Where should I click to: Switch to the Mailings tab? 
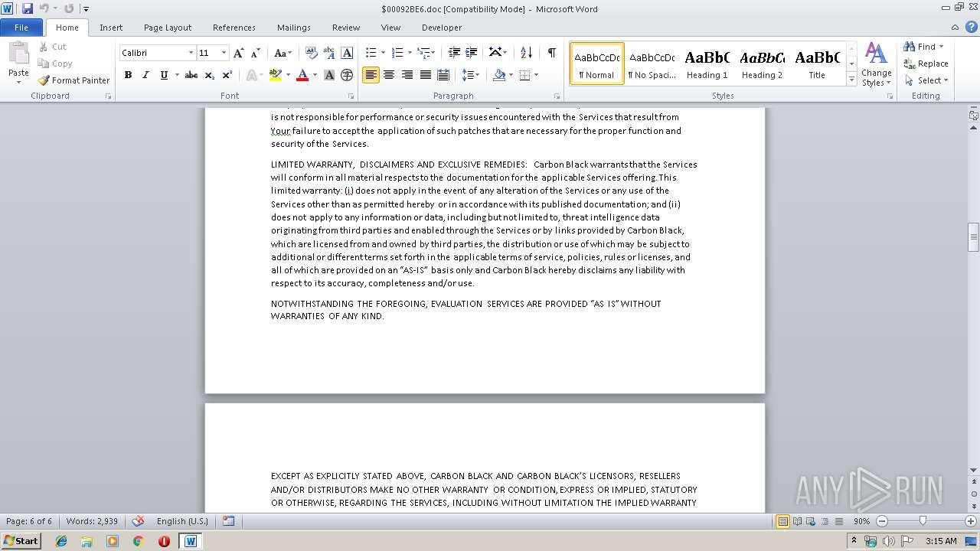point(294,28)
